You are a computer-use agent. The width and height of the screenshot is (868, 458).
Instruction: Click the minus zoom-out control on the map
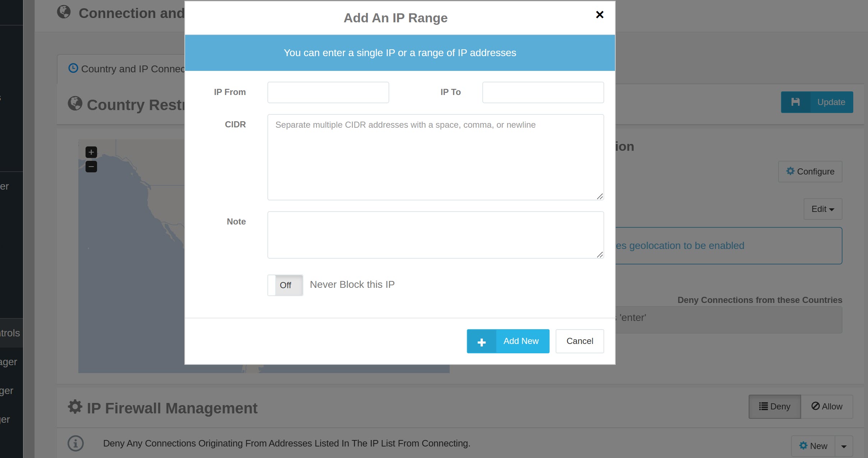(x=91, y=167)
